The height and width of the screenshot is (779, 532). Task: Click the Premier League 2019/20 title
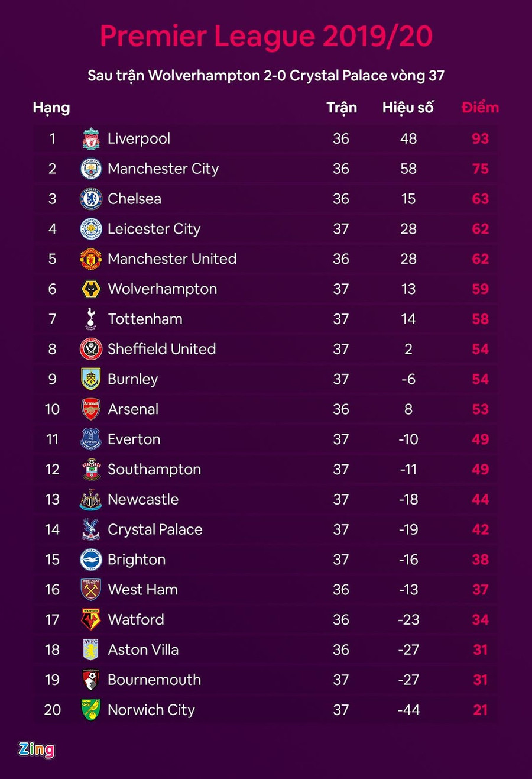(x=266, y=37)
